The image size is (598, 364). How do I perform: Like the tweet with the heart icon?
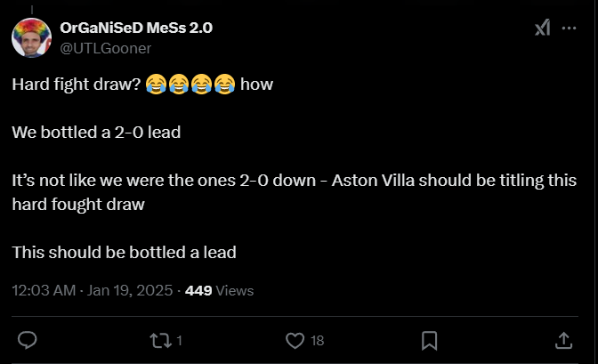click(x=295, y=340)
